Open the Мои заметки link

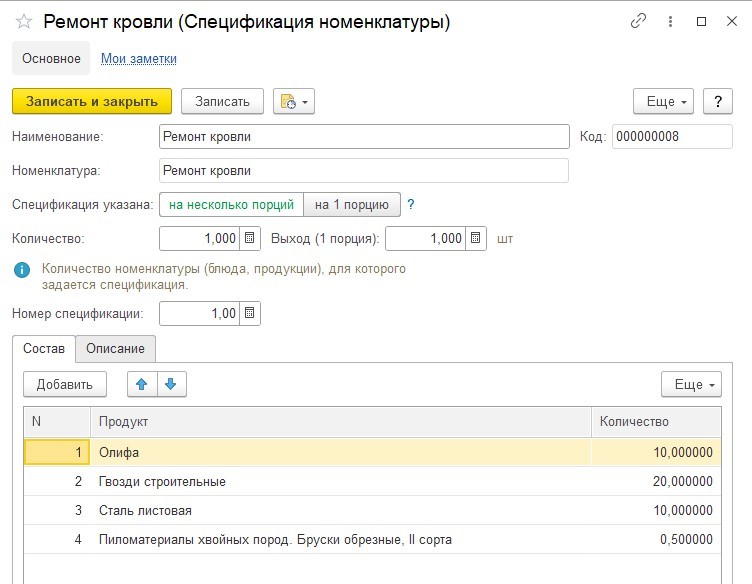[138, 59]
